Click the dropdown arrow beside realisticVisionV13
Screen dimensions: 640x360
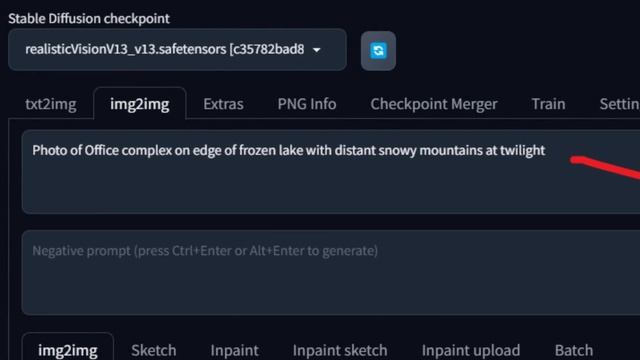[x=317, y=50]
